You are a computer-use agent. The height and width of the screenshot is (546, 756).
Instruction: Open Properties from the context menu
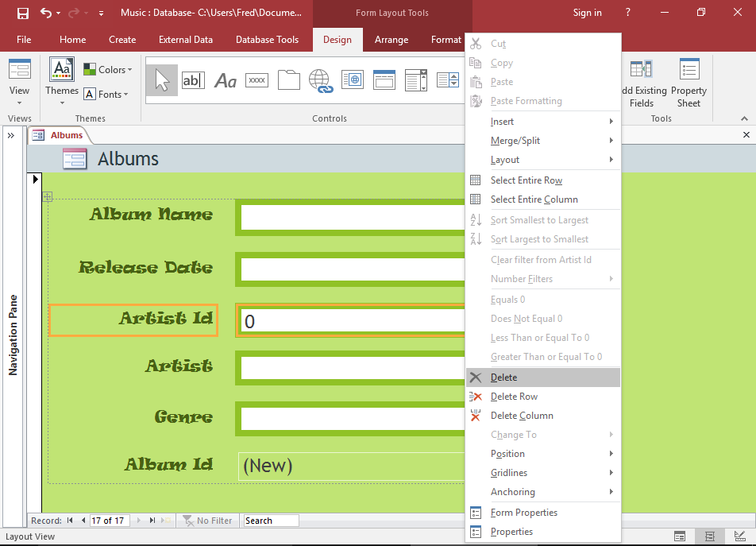[x=543, y=532]
